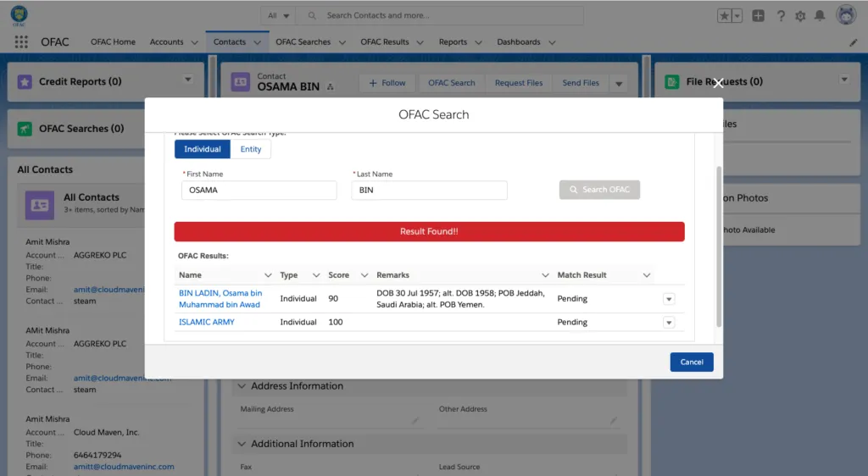Open the favorites list dropdown arrow
Image resolution: width=868 pixels, height=476 pixels.
(737, 16)
